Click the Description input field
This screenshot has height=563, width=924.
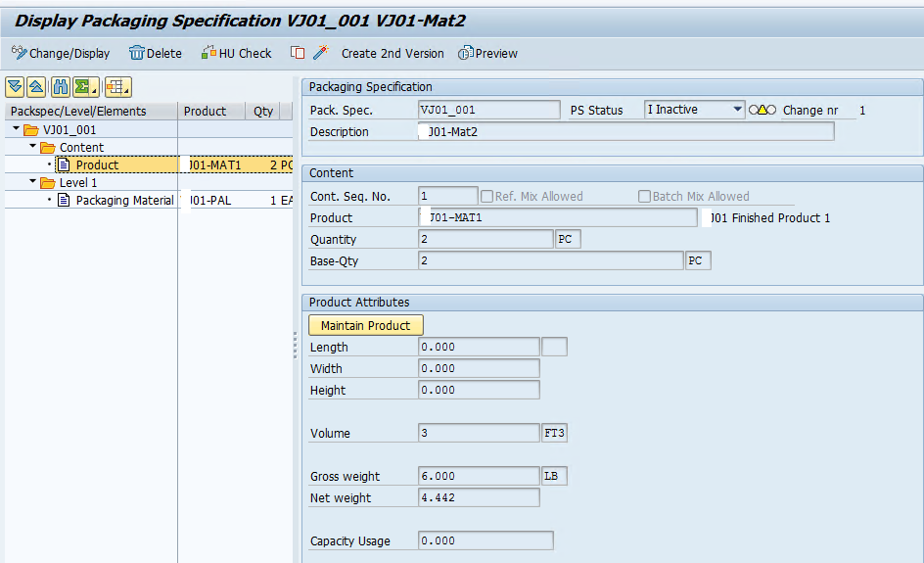pyautogui.click(x=625, y=131)
